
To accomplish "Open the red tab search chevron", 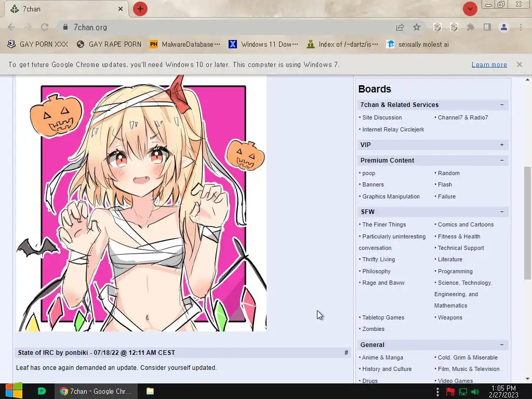I will point(470,9).
